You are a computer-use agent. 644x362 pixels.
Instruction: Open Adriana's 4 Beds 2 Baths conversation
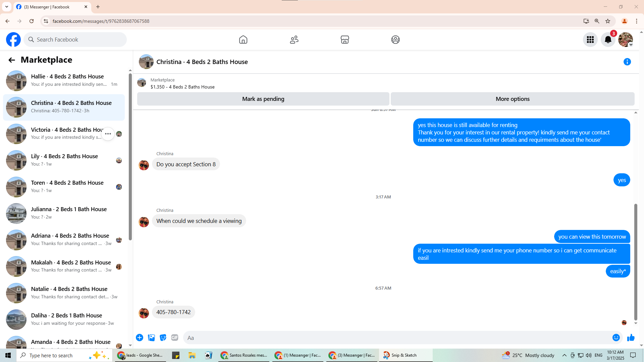64,240
